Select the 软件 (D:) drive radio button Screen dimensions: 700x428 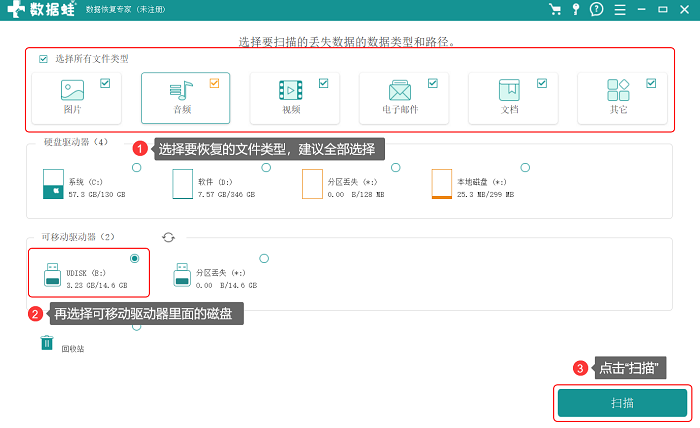[266, 167]
